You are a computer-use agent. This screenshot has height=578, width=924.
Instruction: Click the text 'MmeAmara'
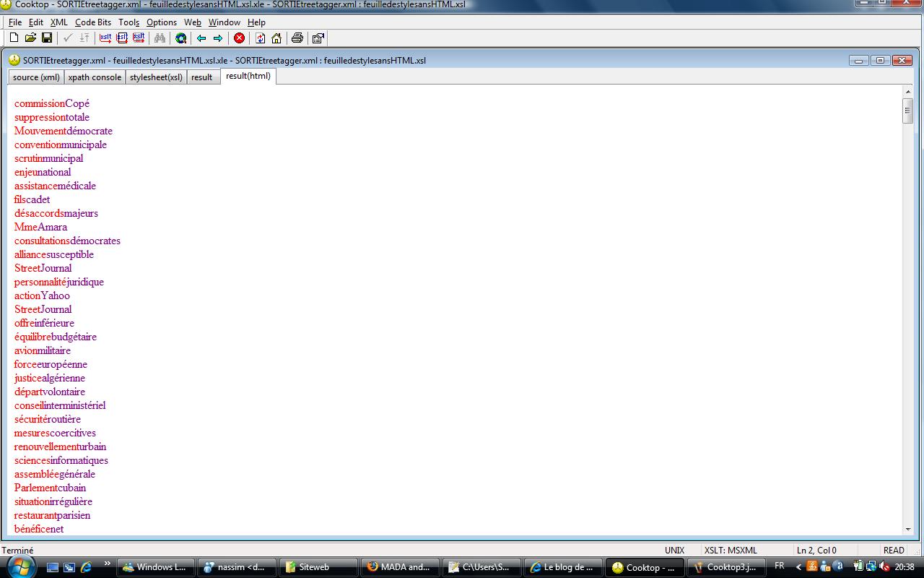(40, 227)
